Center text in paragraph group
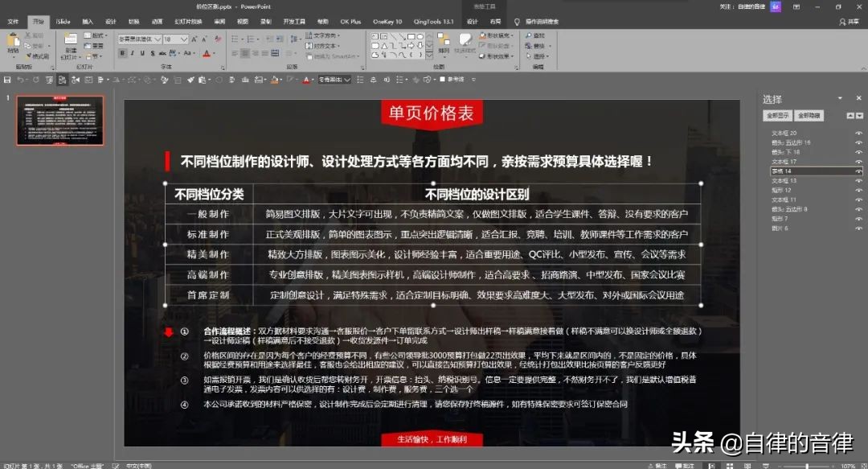Viewport: 868px width, 469px height. [244, 53]
